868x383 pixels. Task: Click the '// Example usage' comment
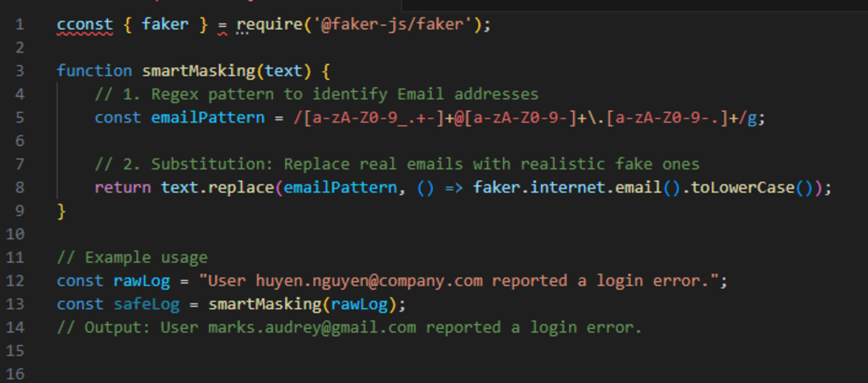[132, 258]
